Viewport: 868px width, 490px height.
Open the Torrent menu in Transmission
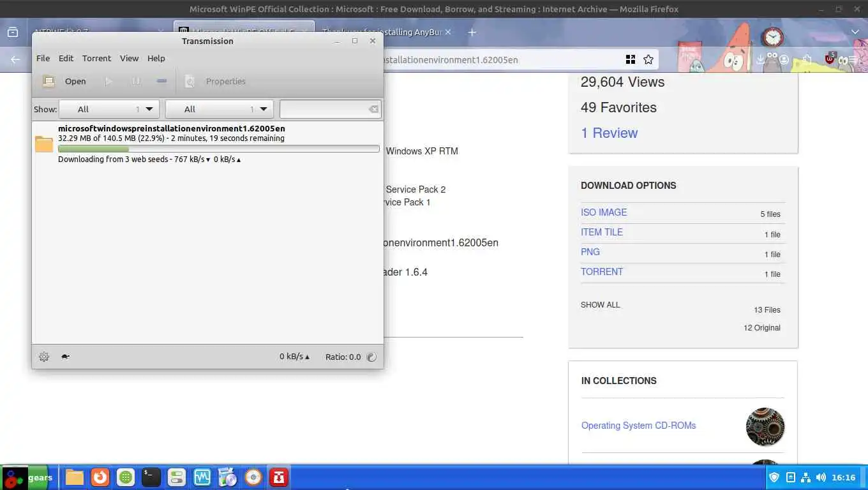pos(96,58)
